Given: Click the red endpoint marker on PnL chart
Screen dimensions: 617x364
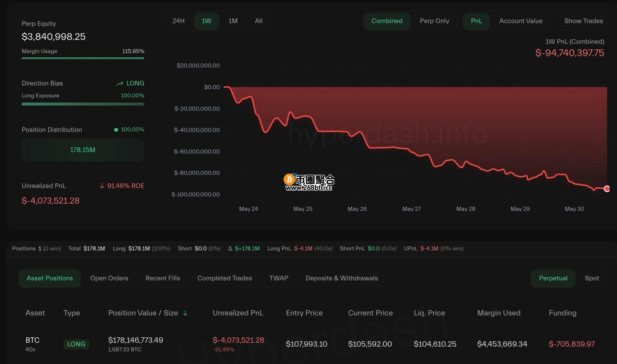Looking at the screenshot, I should 606,189.
